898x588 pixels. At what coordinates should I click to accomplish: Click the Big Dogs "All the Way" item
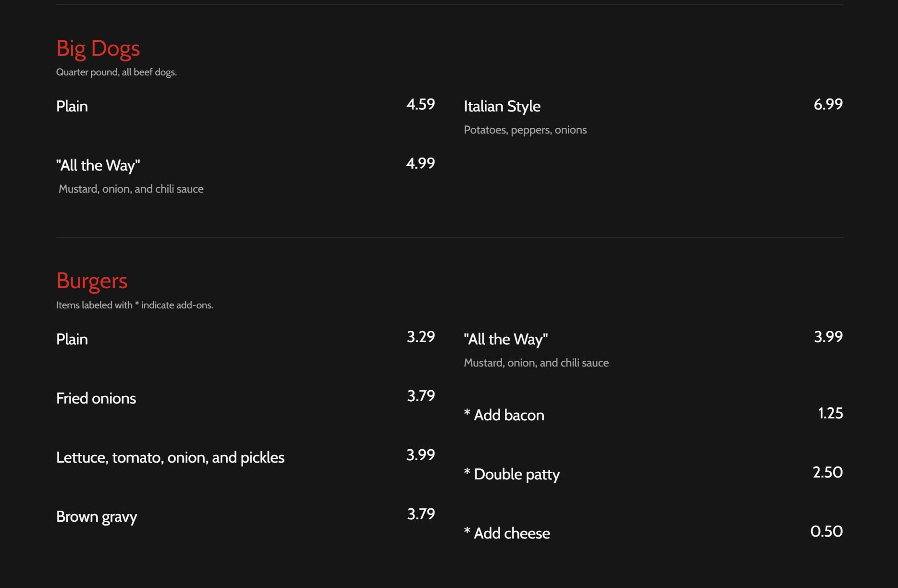point(98,165)
